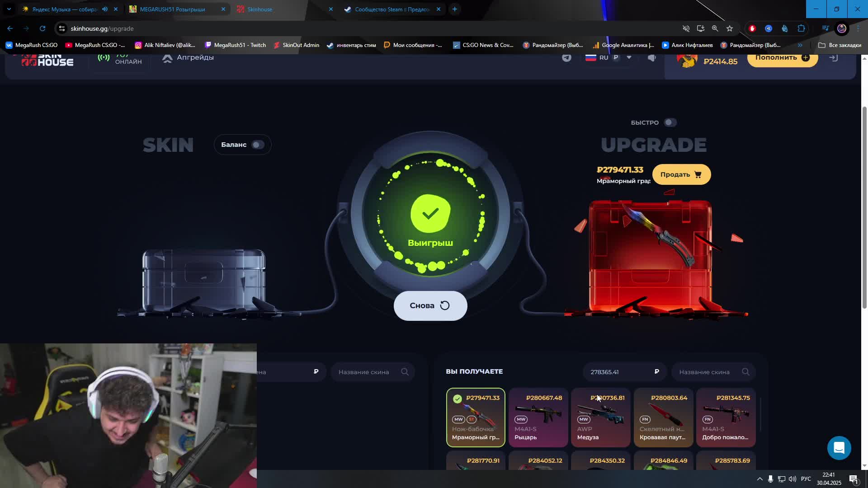Open the user avatar profile
This screenshot has height=488, width=868.
pos(687,59)
